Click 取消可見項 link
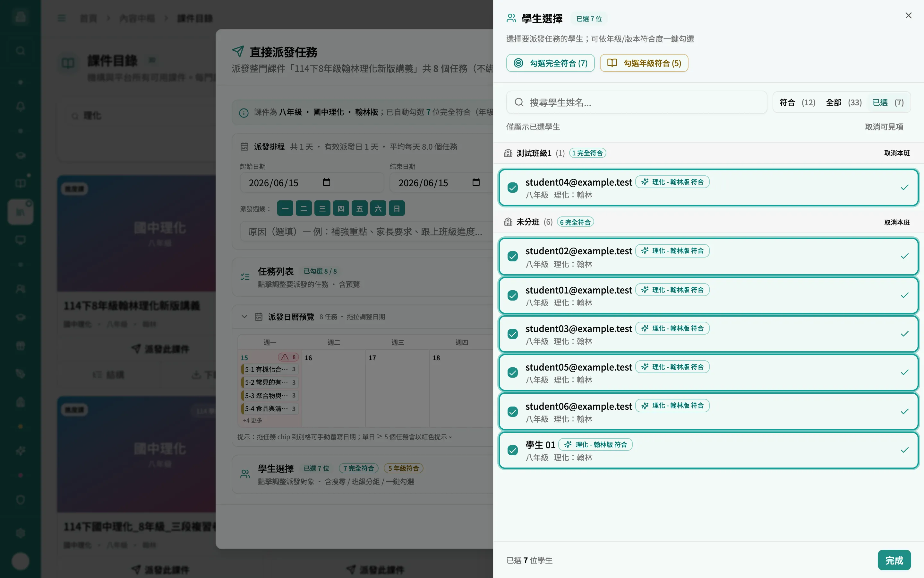 884,127
